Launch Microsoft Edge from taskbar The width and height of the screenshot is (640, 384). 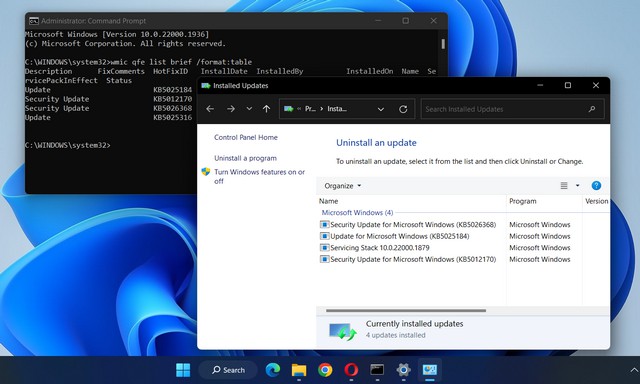(273, 370)
